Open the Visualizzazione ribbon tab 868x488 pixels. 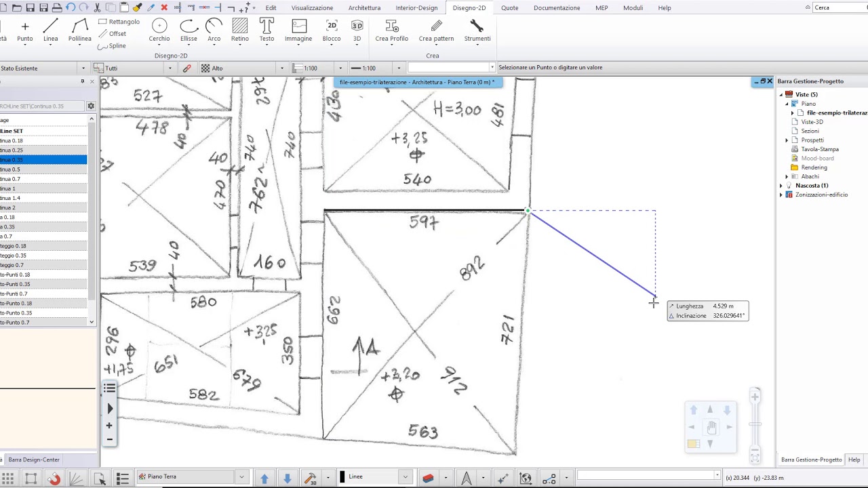(312, 7)
